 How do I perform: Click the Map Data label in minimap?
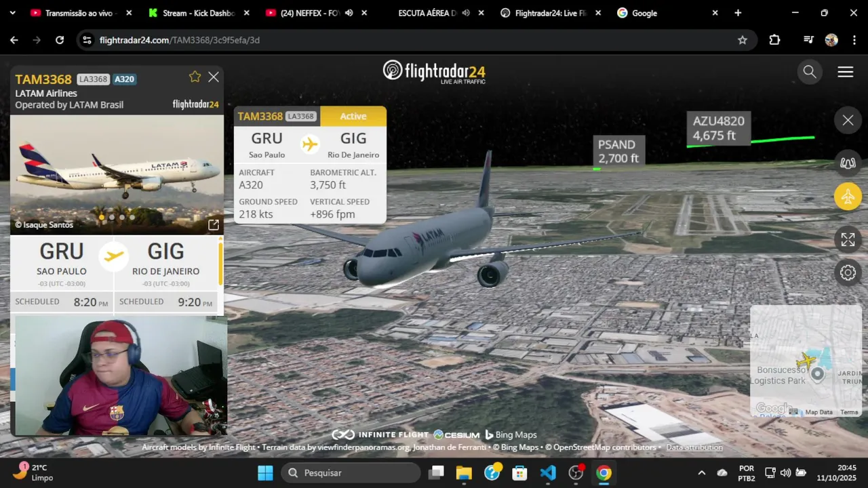click(x=818, y=412)
